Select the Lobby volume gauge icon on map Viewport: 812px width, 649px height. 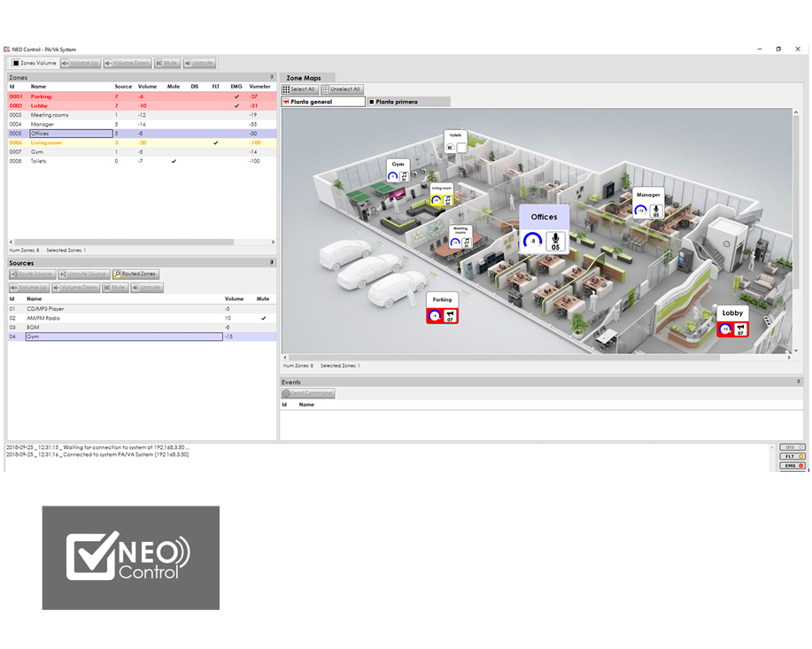pyautogui.click(x=725, y=329)
